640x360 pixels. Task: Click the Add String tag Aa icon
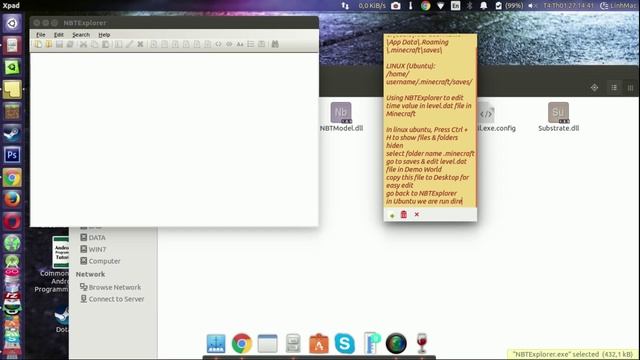click(x=240, y=44)
